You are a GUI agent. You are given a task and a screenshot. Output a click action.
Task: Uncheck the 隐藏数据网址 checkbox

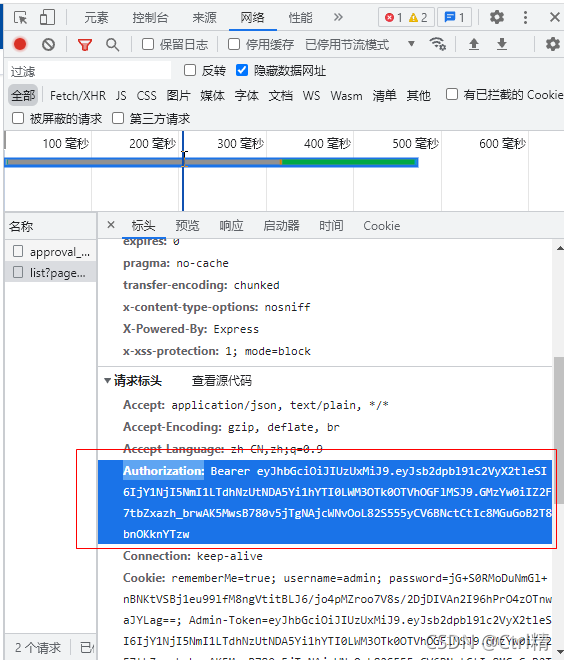[x=242, y=70]
